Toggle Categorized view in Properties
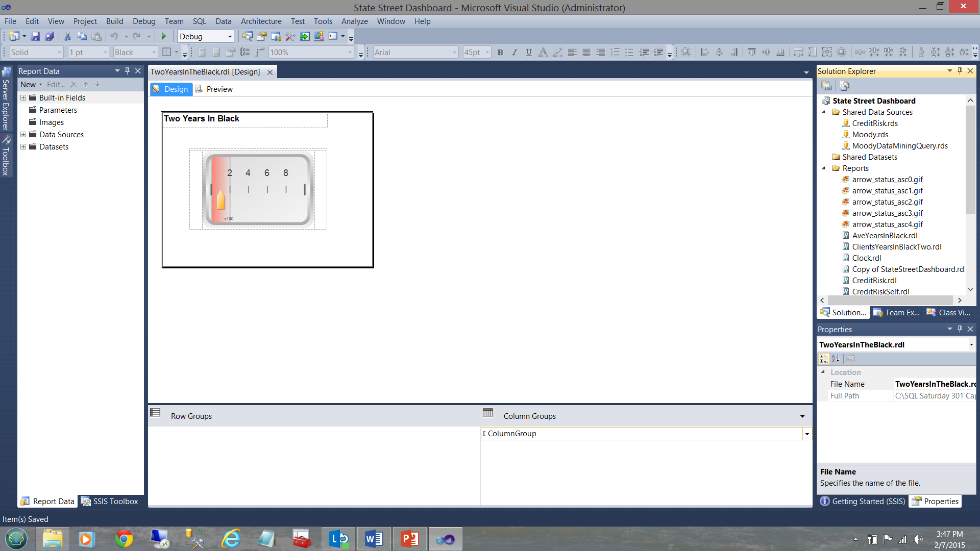This screenshot has width=980, height=551. tap(824, 359)
